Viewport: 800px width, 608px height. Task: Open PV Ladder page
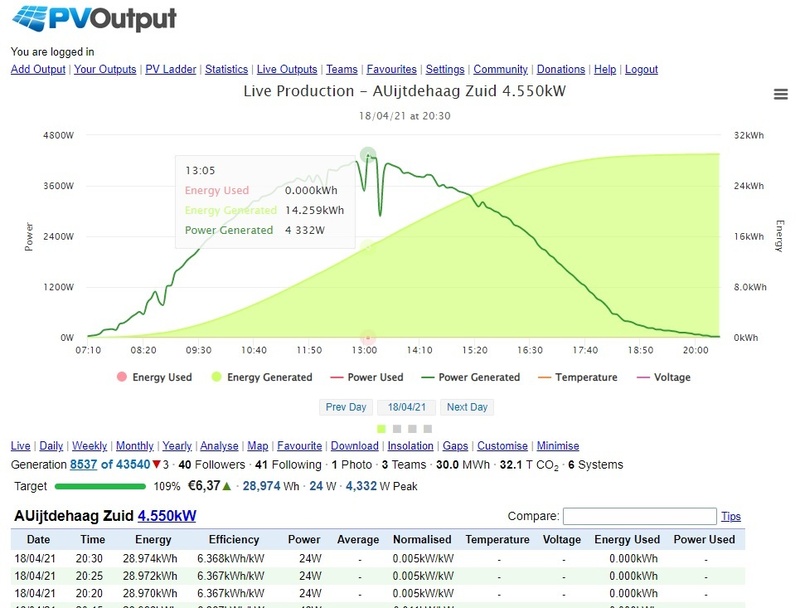coord(170,69)
